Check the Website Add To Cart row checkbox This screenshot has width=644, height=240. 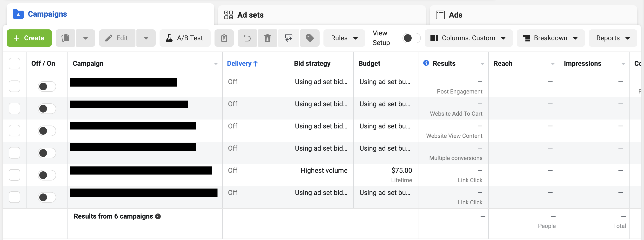click(x=14, y=108)
